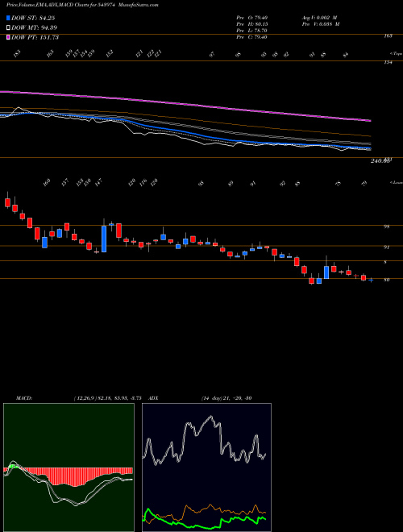Select the 'DOW ST: 84.23' legend label
403x532 pixels.
pos(33,18)
